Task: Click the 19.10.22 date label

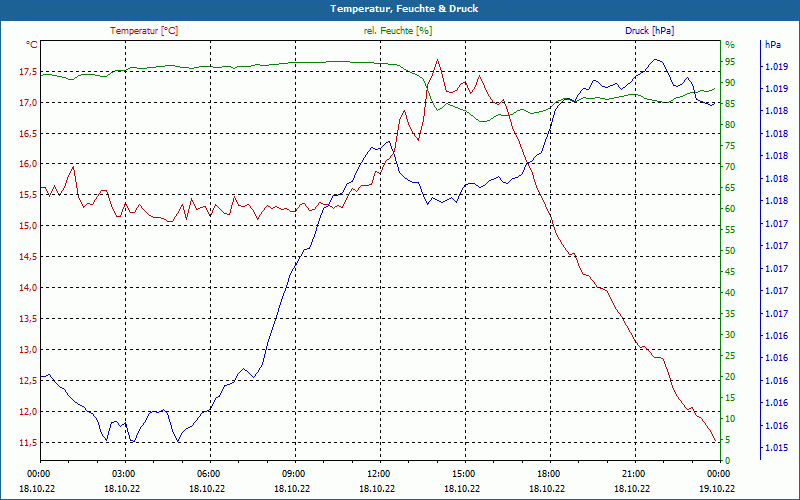Action: pyautogui.click(x=717, y=488)
